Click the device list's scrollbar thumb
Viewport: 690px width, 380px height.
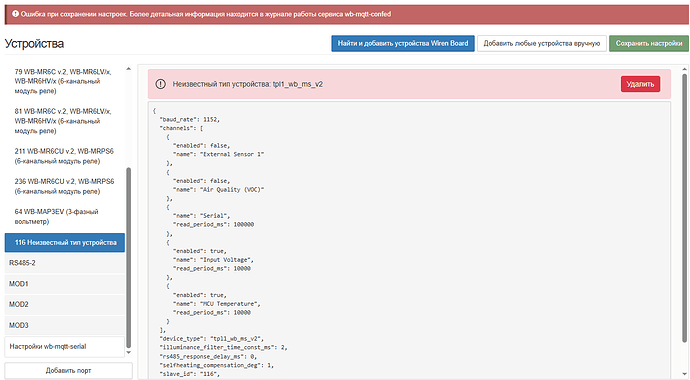tap(128, 258)
